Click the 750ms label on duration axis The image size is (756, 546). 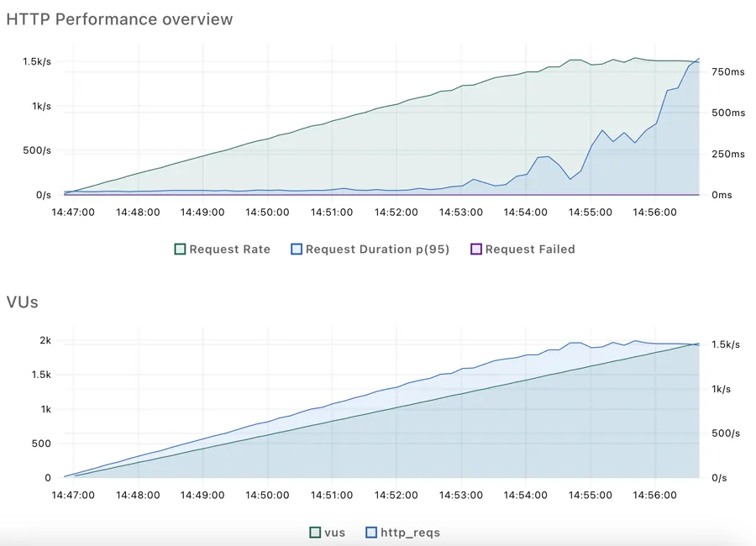click(x=728, y=72)
